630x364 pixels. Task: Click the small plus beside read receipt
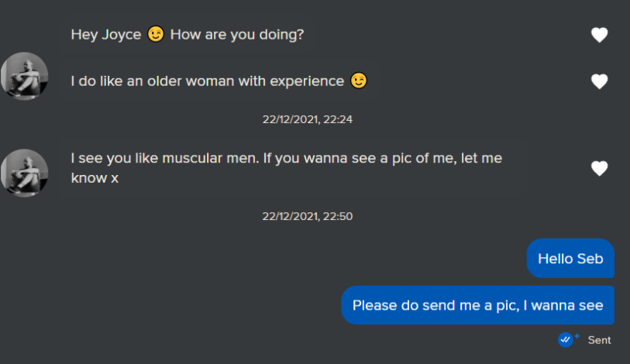click(577, 336)
